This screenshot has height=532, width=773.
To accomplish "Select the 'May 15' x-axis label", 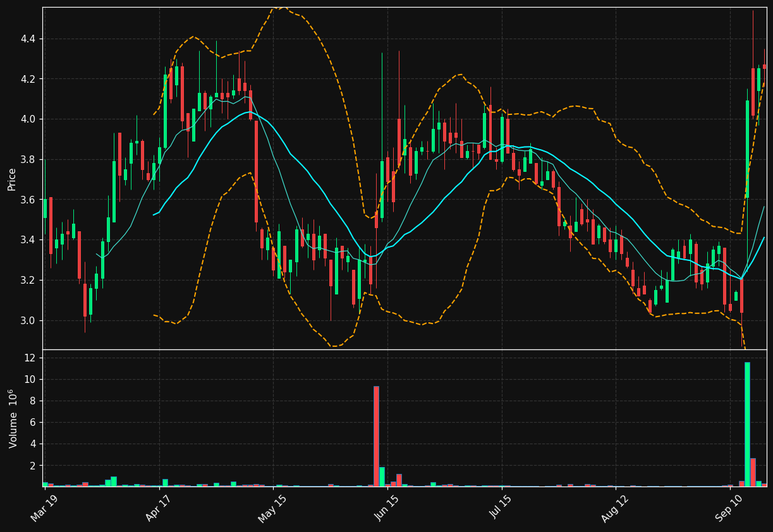I will (273, 508).
